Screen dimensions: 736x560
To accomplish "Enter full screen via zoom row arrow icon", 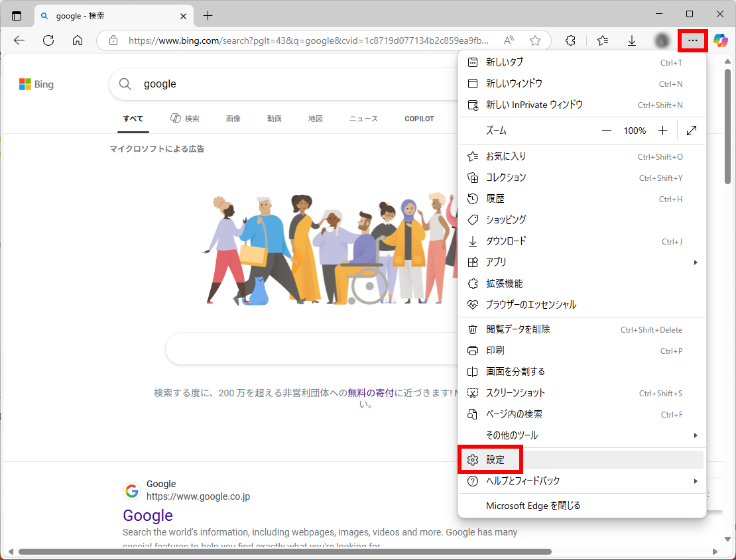I will 691,131.
